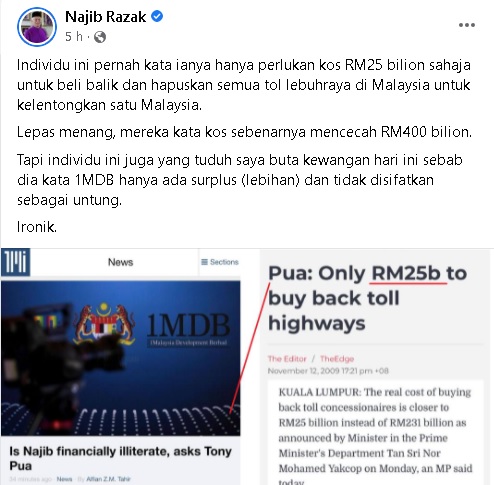Click the blue verified badge

click(x=157, y=16)
